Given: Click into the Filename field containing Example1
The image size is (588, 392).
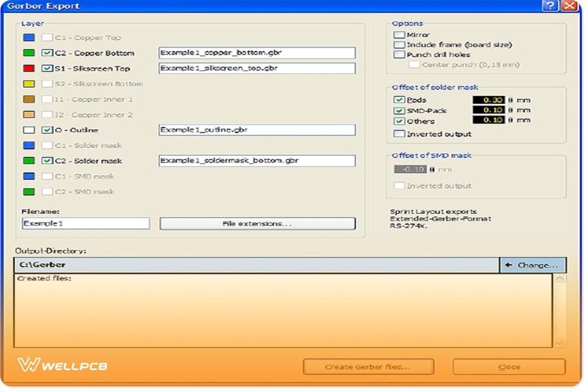Looking at the screenshot, I should (x=86, y=223).
